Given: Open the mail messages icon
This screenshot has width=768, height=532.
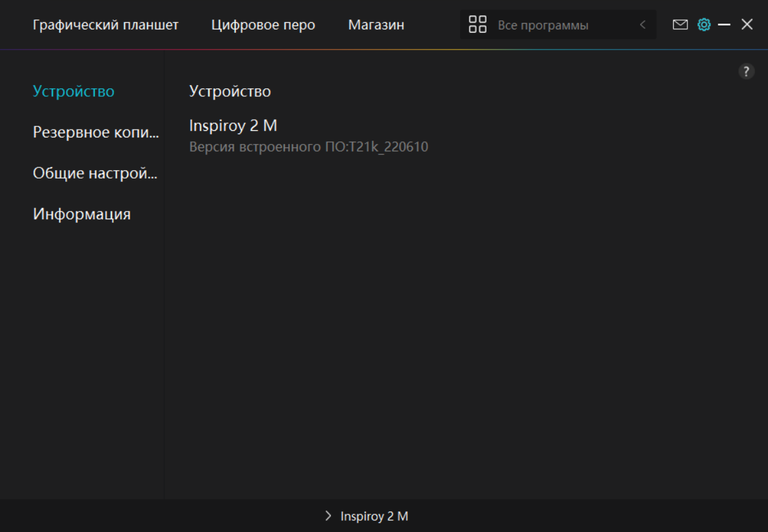Looking at the screenshot, I should 680,25.
